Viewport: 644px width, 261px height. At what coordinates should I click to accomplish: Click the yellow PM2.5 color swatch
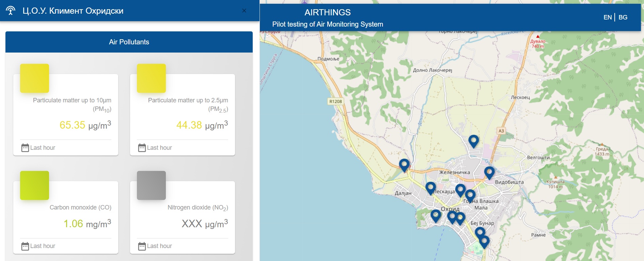[x=151, y=78]
